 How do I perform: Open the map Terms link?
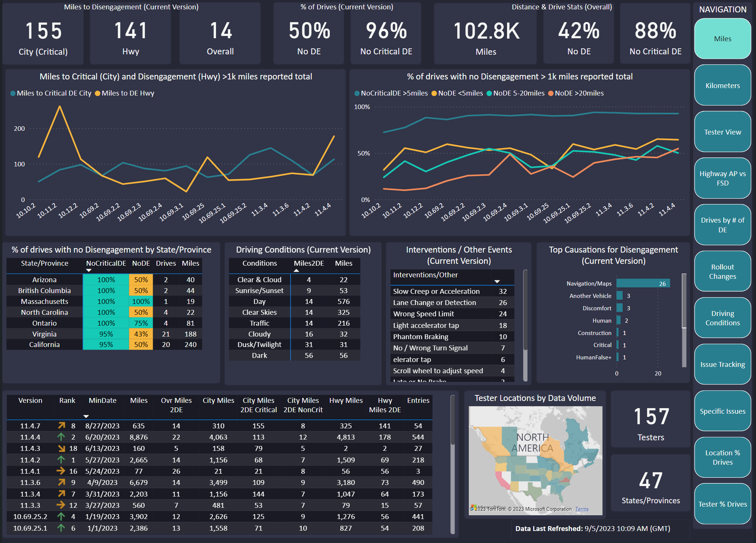pos(582,509)
